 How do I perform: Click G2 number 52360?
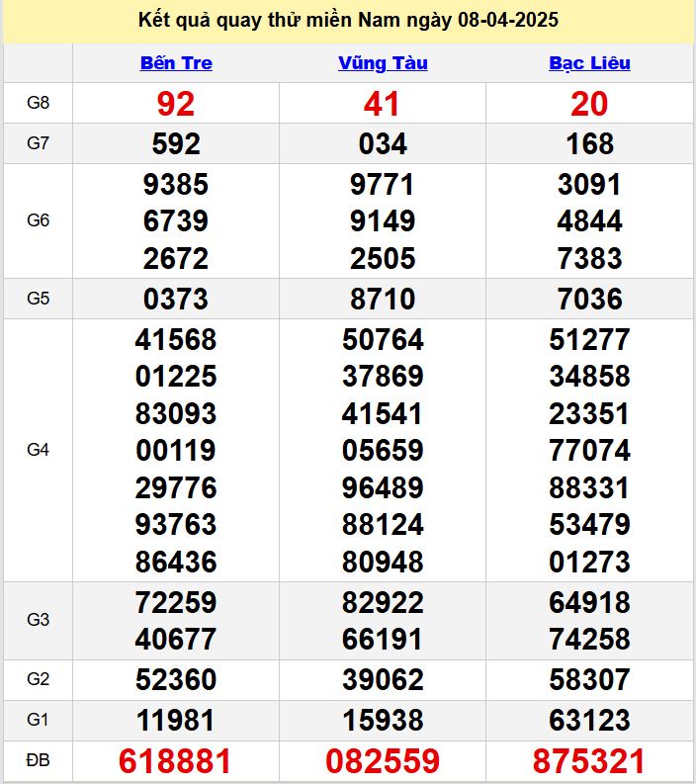click(176, 680)
